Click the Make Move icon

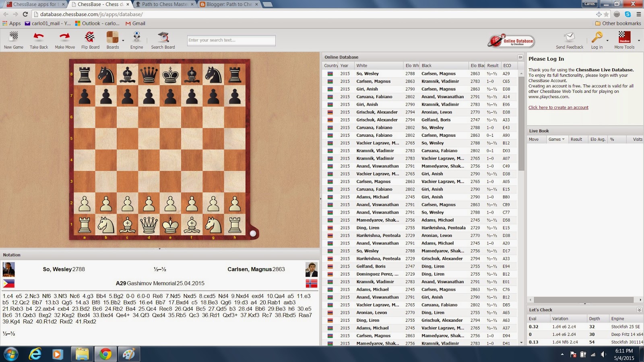pos(64,40)
